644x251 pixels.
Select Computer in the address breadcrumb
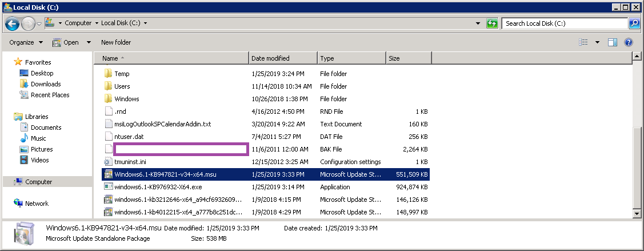point(78,23)
